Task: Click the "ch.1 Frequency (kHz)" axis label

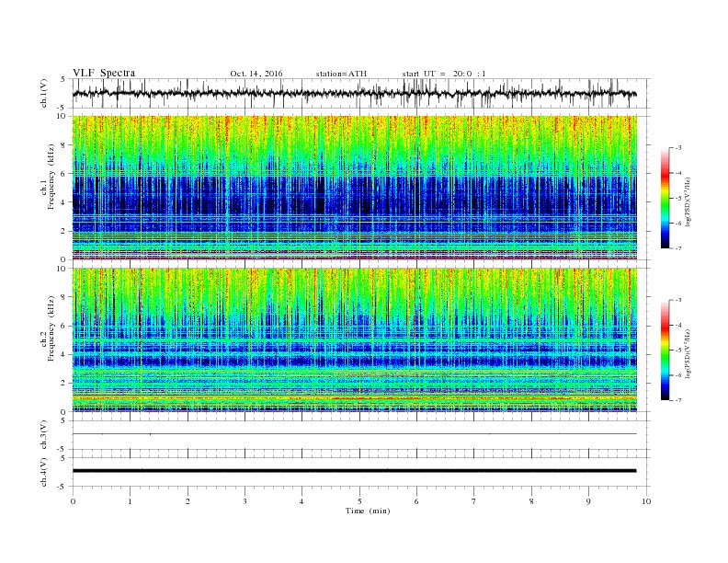Action: (49, 177)
